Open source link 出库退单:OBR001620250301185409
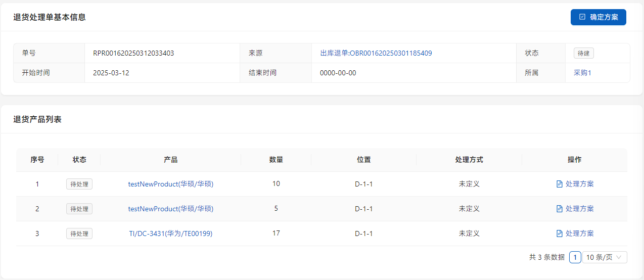This screenshot has width=644, height=280. tap(376, 53)
